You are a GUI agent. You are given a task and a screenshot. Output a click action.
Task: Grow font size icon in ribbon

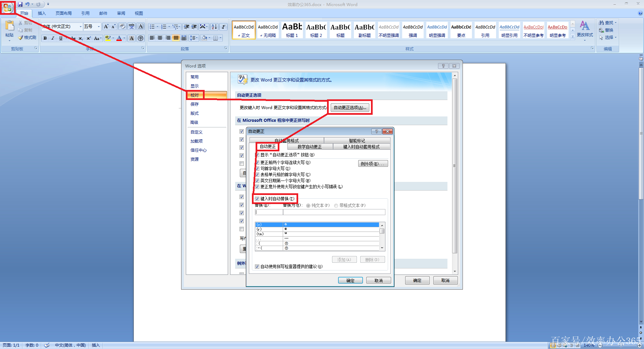(106, 27)
